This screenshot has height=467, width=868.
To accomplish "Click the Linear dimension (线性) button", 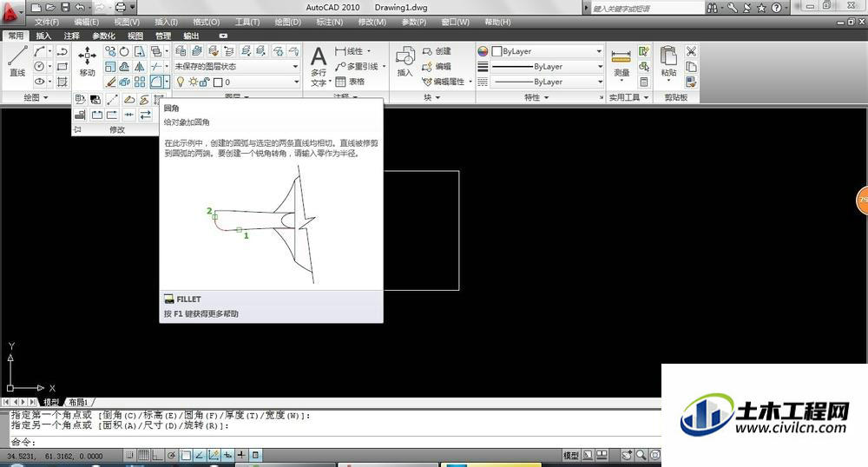I will [349, 51].
